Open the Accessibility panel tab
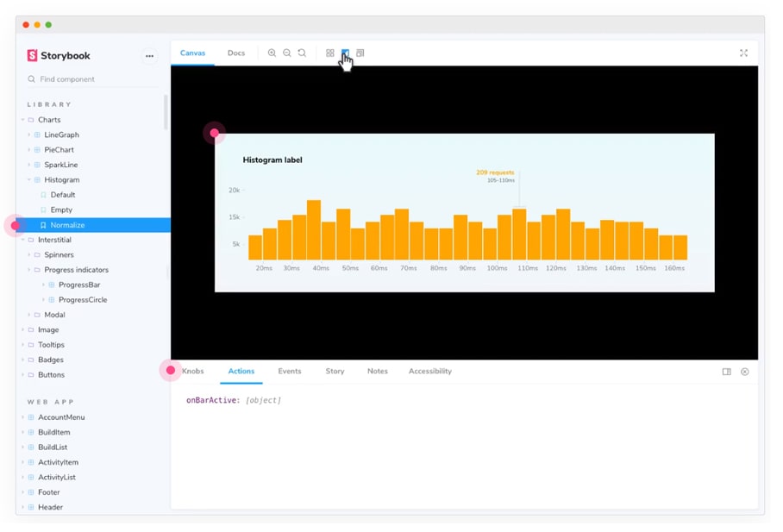The image size is (783, 532). click(429, 372)
